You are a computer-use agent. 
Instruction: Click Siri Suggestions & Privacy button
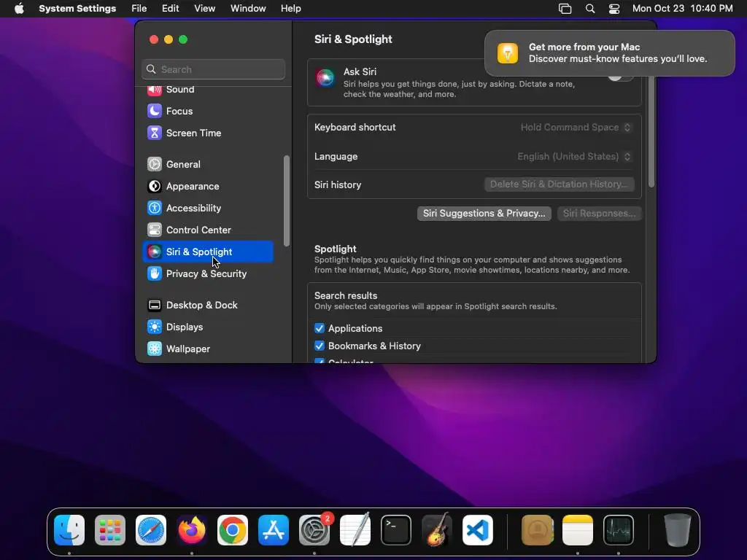click(x=484, y=214)
